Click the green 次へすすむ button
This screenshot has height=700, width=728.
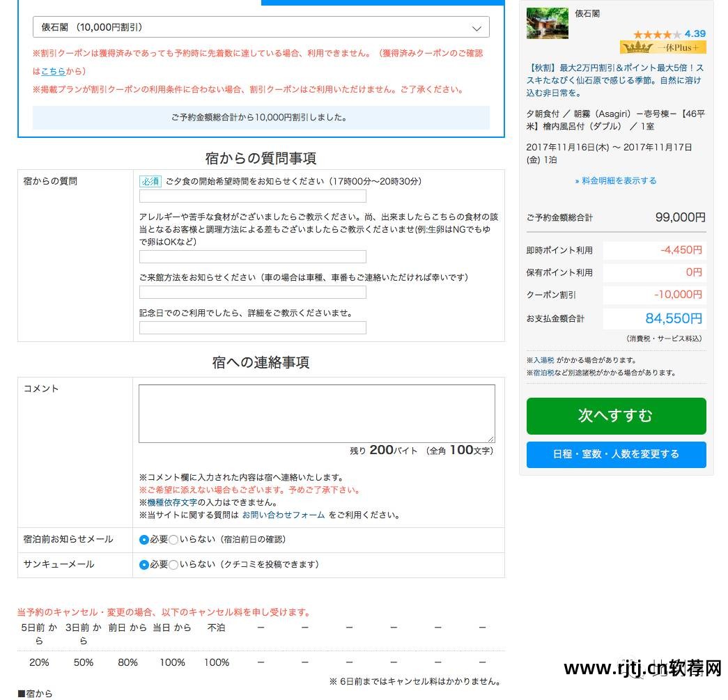pyautogui.click(x=616, y=417)
